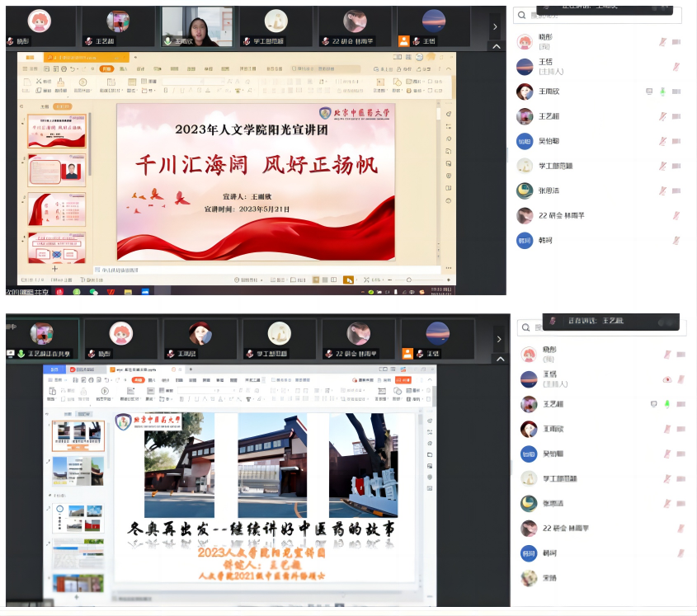Open the 开始 ribbon tab in the 冬奥再出发 window
Screen dimensions: 697x616
[139, 380]
